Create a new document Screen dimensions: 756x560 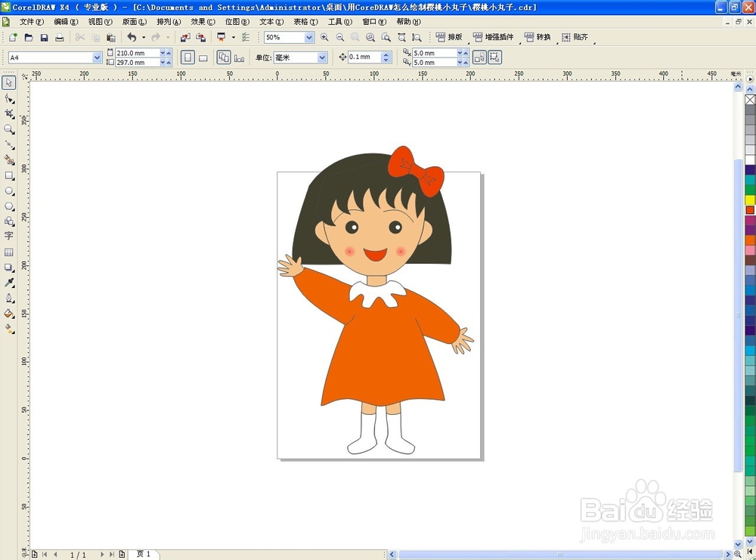[13, 37]
